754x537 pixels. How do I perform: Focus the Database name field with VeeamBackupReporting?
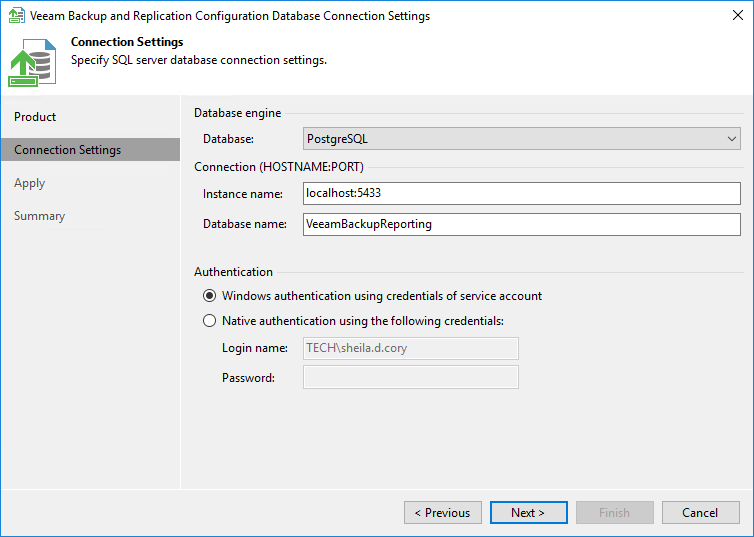pyautogui.click(x=521, y=224)
